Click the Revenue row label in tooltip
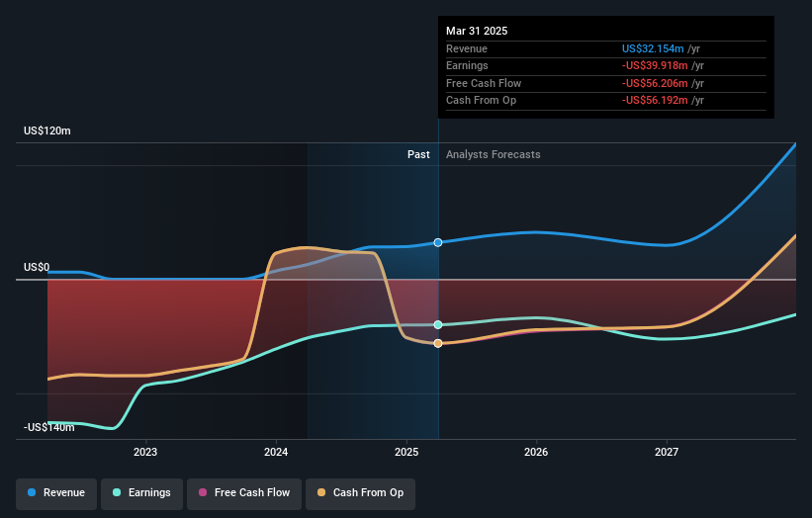Image resolution: width=812 pixels, height=518 pixels. pyautogui.click(x=467, y=48)
